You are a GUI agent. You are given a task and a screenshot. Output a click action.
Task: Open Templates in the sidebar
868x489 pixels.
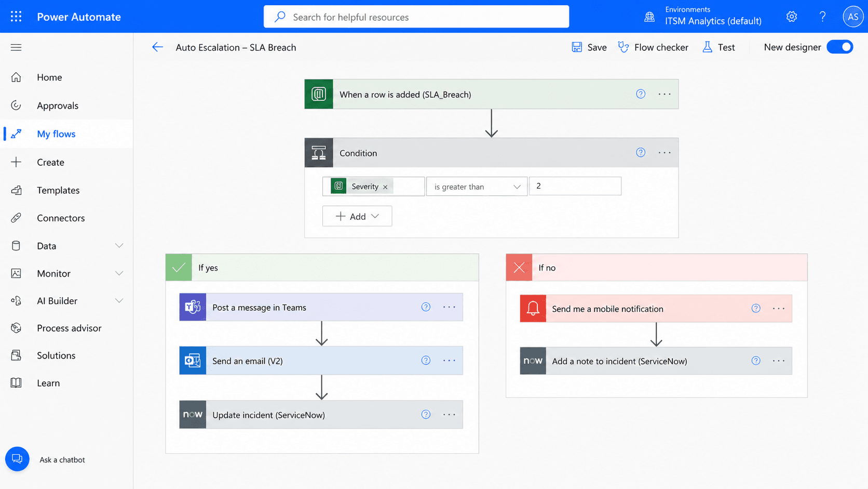point(66,190)
